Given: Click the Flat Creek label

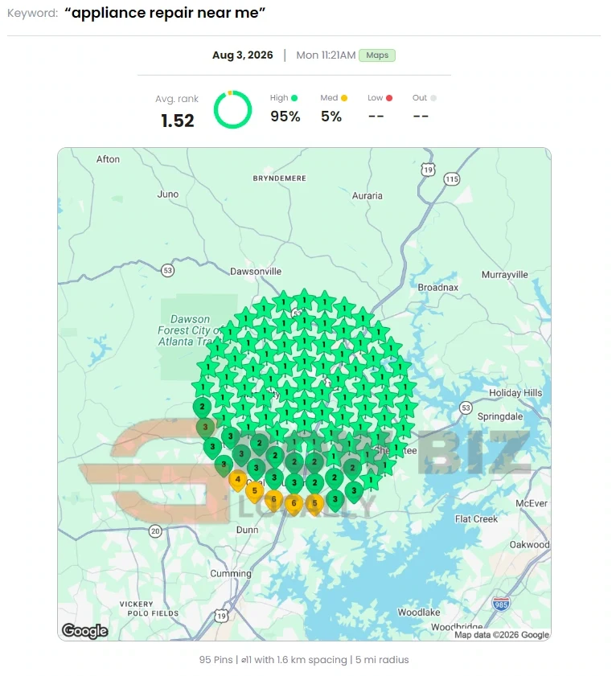Looking at the screenshot, I should [x=476, y=519].
